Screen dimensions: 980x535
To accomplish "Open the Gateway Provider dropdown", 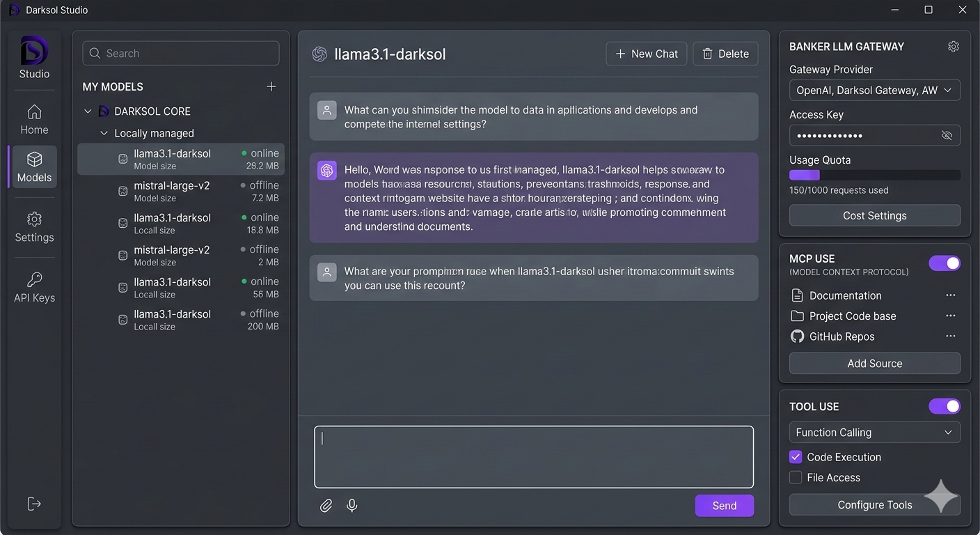I will pyautogui.click(x=874, y=90).
